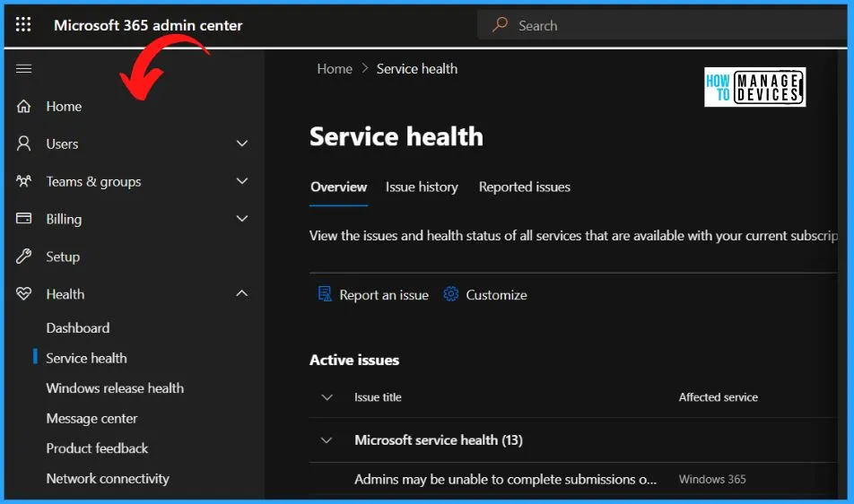Click the Report an issue icon
The height and width of the screenshot is (504, 854).
[x=325, y=294]
